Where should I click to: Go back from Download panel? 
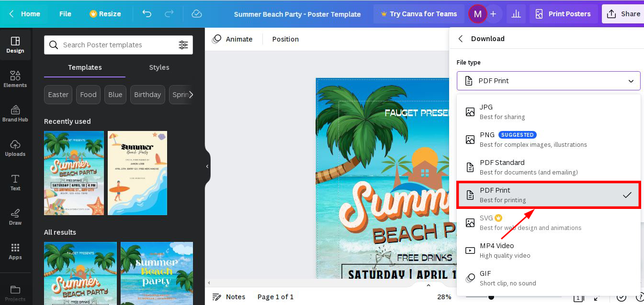[x=461, y=39]
